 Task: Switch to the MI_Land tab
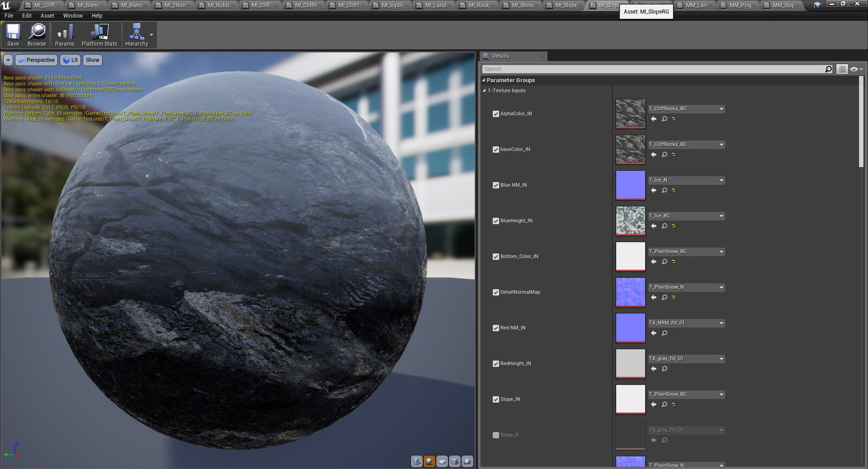pyautogui.click(x=435, y=5)
